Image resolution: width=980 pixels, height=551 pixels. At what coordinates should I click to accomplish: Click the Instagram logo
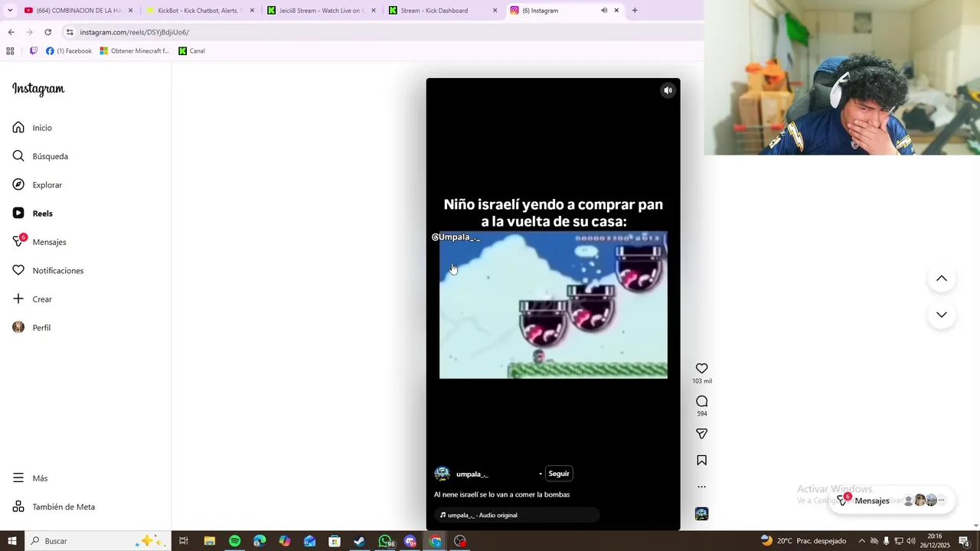click(x=38, y=89)
